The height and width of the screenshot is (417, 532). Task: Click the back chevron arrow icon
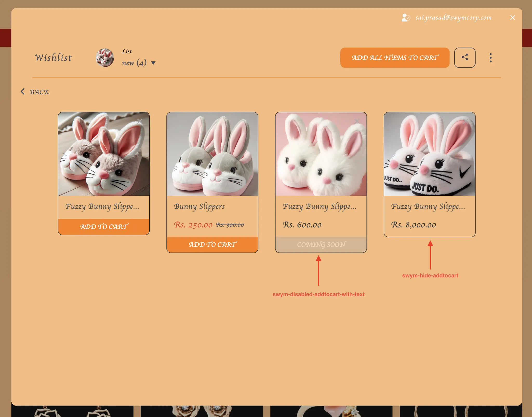pyautogui.click(x=23, y=92)
